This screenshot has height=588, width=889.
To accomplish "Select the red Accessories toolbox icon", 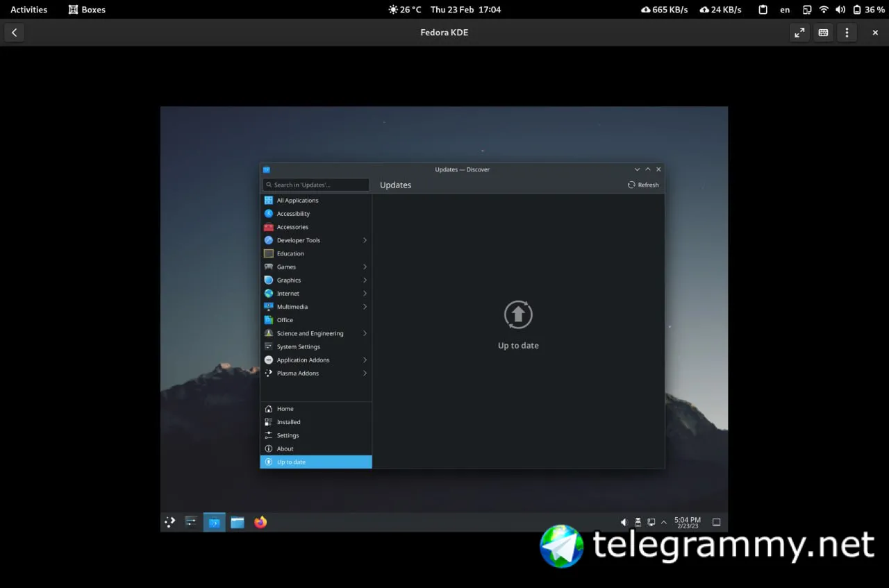I will (269, 227).
